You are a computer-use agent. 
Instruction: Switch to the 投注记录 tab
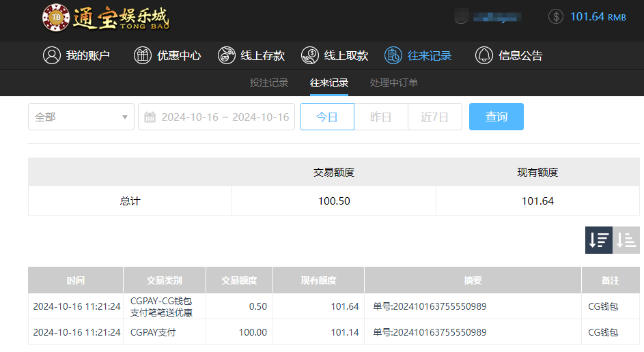click(269, 83)
